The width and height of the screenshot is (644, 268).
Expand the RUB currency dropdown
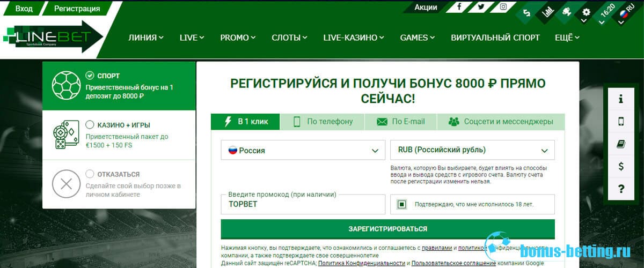coord(472,150)
